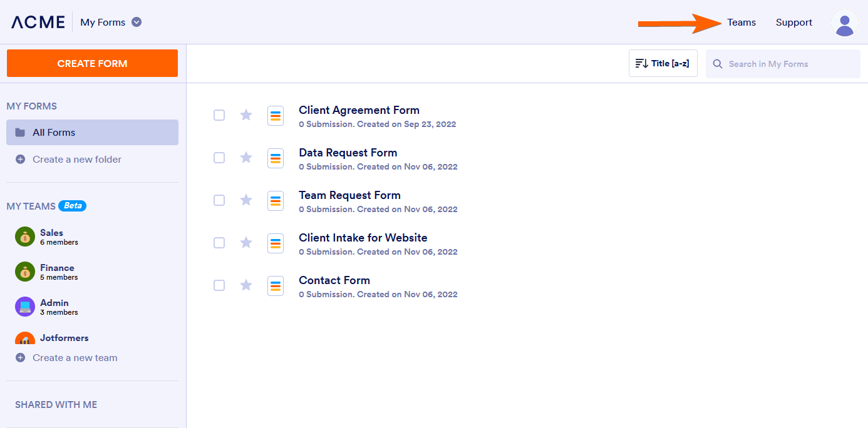Tick the Data Request Form checkbox
Screen dimensions: 868x428
[219, 158]
